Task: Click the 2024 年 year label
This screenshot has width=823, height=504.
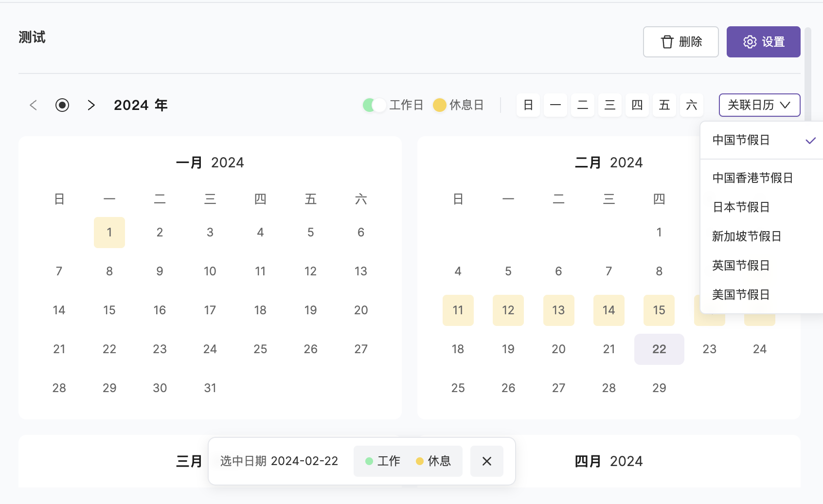Action: (x=141, y=105)
